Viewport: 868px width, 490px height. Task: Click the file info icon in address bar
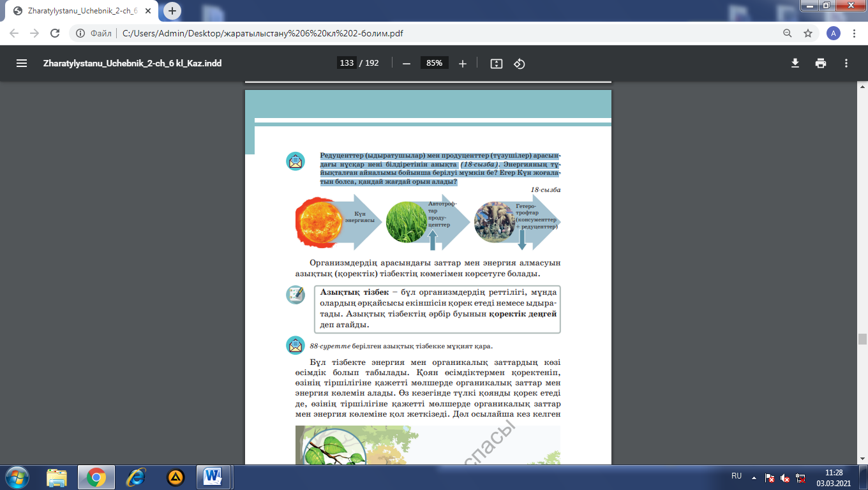tap(80, 33)
